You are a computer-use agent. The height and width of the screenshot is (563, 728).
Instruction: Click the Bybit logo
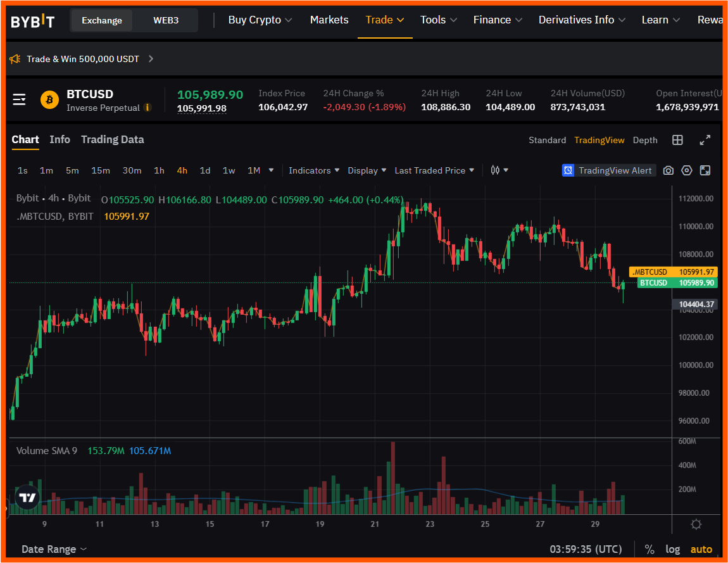pyautogui.click(x=32, y=21)
